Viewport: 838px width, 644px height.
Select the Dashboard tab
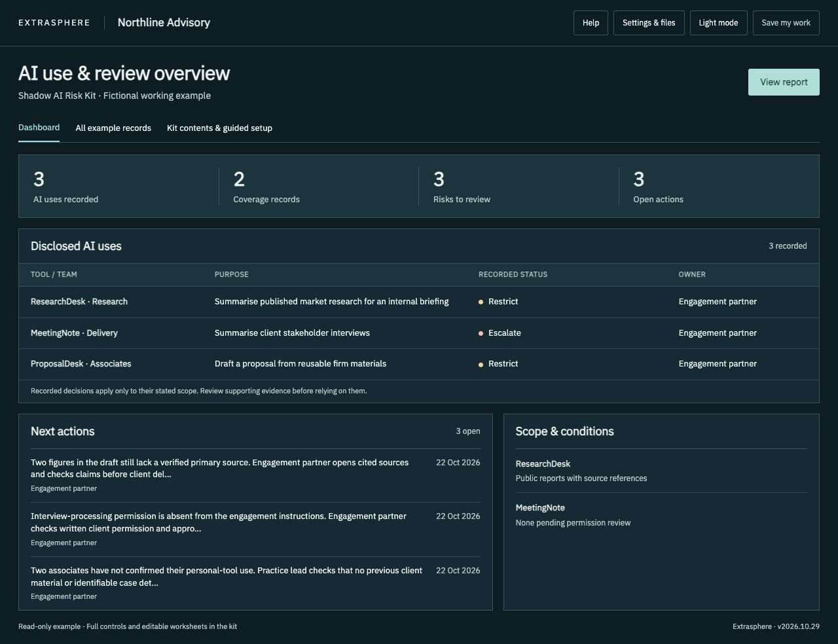(39, 128)
